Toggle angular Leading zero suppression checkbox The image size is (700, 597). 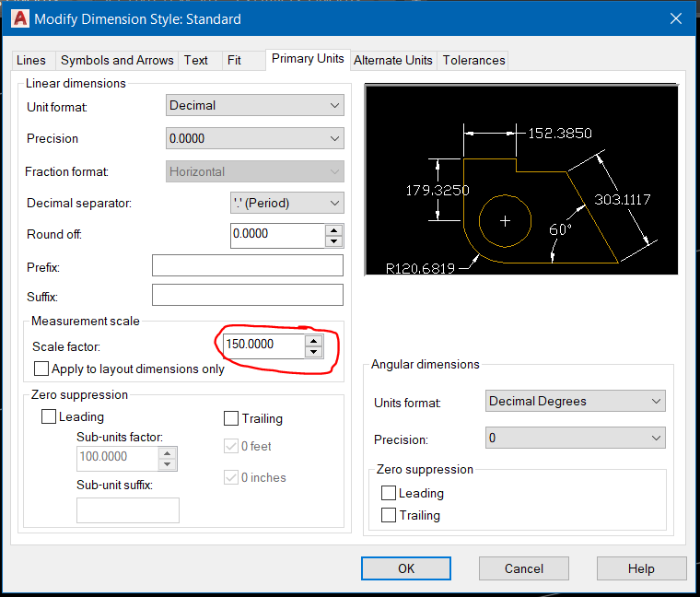[389, 494]
